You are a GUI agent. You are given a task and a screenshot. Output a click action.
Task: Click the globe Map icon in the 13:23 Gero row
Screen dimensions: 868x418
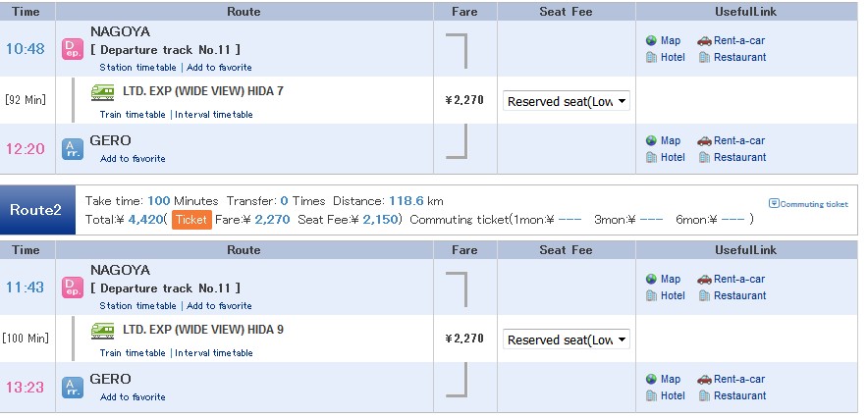click(652, 379)
